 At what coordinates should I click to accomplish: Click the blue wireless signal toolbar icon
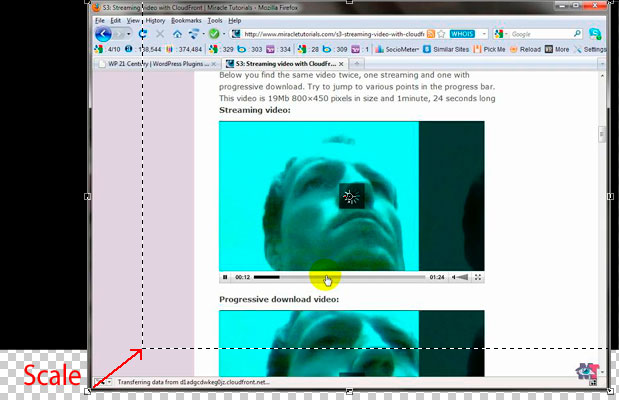click(x=193, y=34)
